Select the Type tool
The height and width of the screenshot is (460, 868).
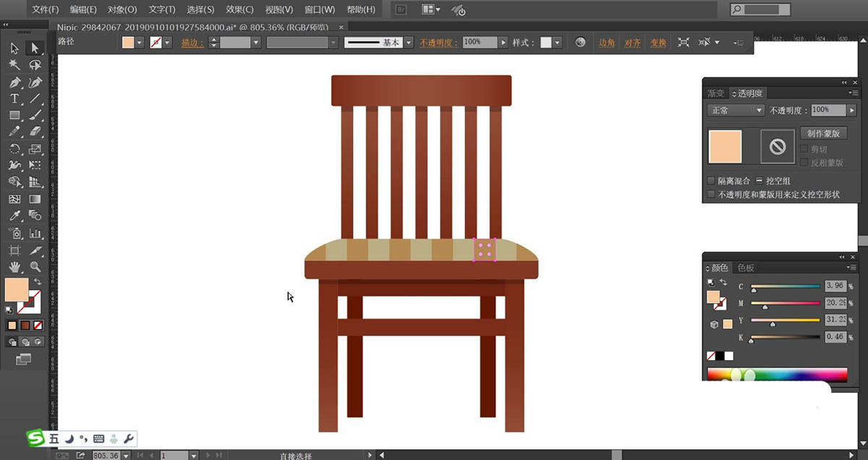(14, 98)
